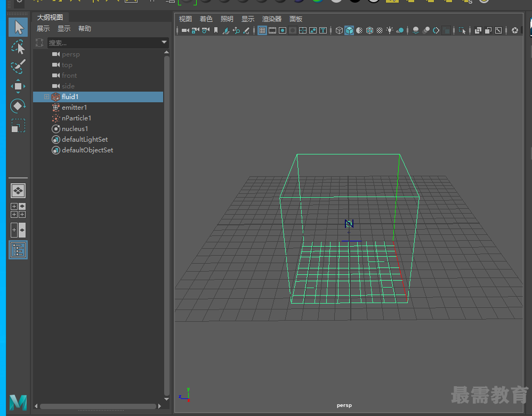Screen dimensions: 532x416
Task: Switch to single perspective view layout
Action: 18,191
